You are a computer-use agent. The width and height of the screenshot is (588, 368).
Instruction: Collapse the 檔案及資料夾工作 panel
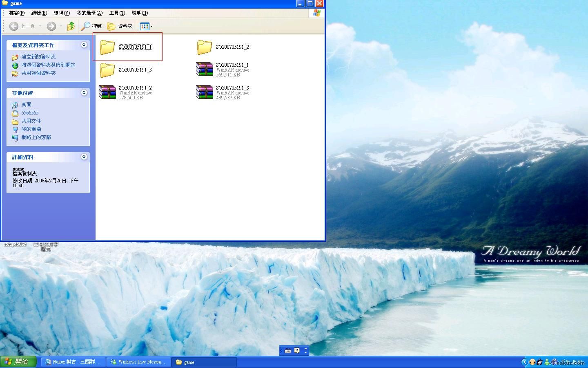click(84, 45)
